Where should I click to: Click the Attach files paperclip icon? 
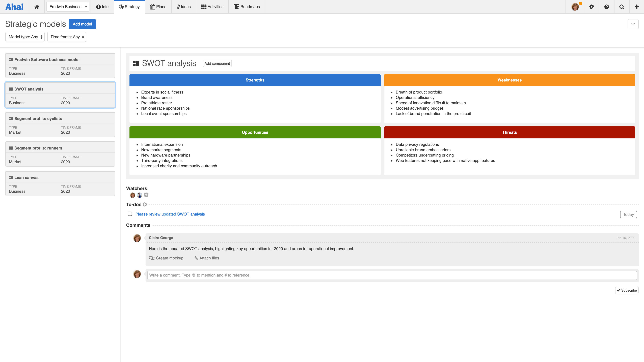(x=196, y=258)
